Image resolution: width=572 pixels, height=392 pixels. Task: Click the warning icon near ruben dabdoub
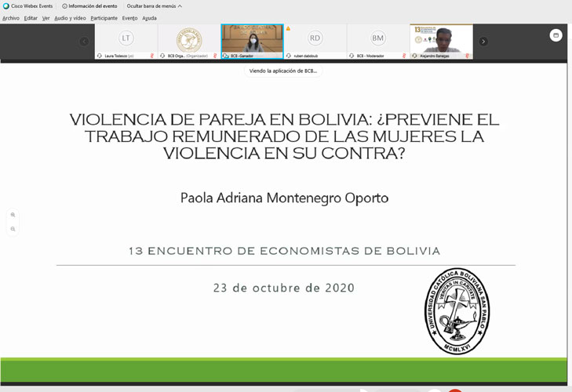(288, 28)
